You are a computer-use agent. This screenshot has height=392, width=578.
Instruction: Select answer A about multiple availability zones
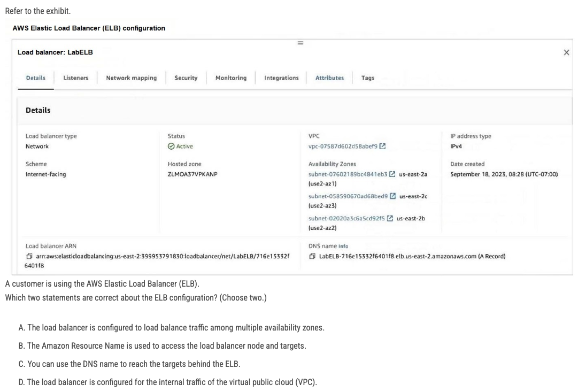(172, 327)
